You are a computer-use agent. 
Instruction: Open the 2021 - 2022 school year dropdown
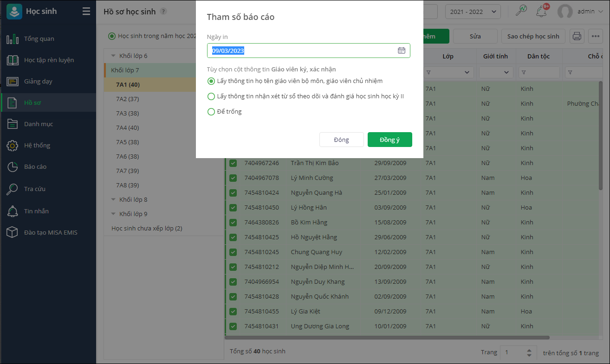pos(473,12)
